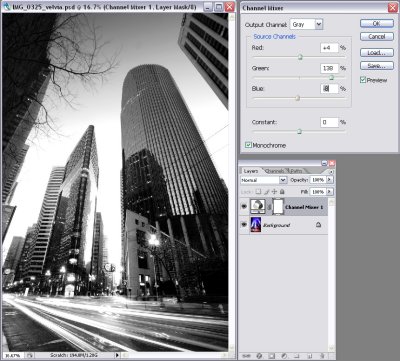Create a new adjustment layer from footer icon
The width and height of the screenshot is (400, 361).
tap(284, 356)
